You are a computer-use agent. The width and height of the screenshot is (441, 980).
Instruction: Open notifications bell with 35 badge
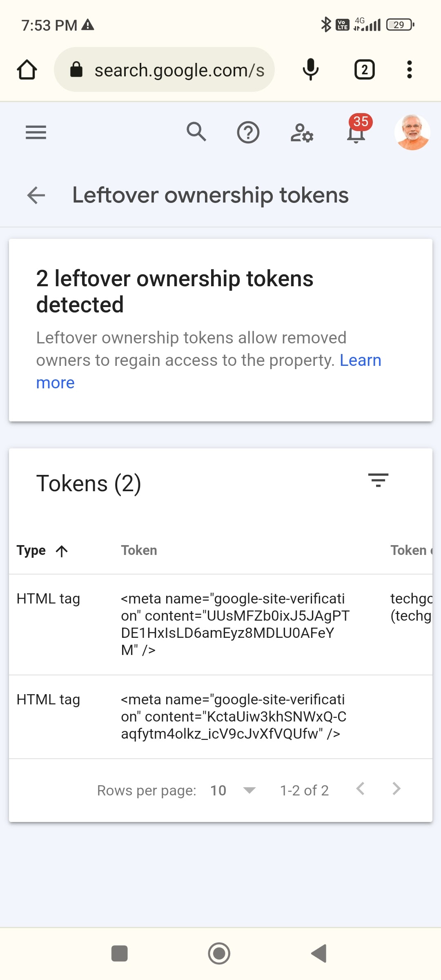click(x=356, y=132)
